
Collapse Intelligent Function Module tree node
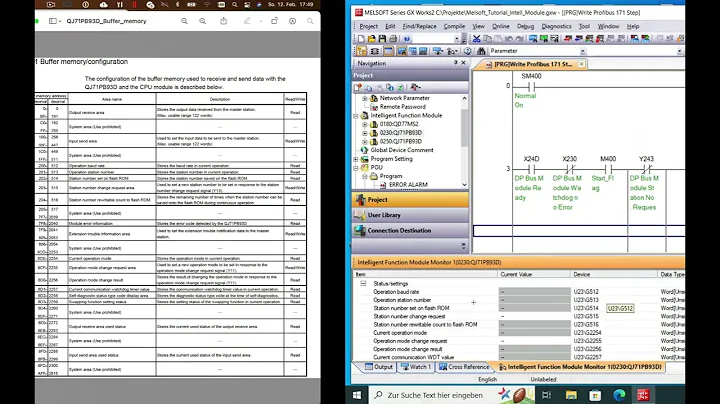(x=356, y=116)
